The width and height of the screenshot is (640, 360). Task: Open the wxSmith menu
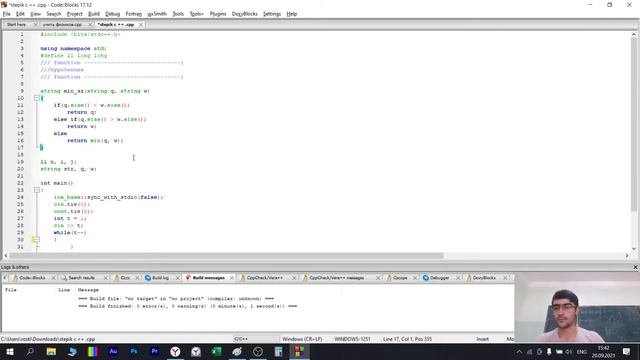157,14
